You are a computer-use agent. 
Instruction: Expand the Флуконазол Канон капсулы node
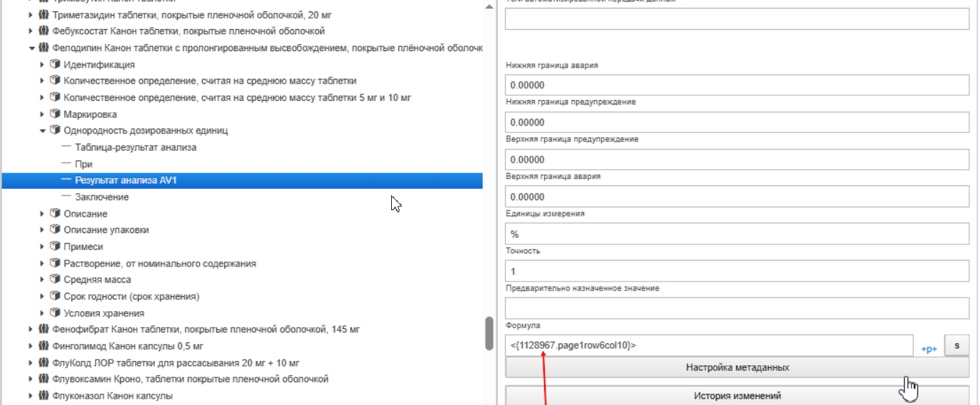(x=31, y=396)
